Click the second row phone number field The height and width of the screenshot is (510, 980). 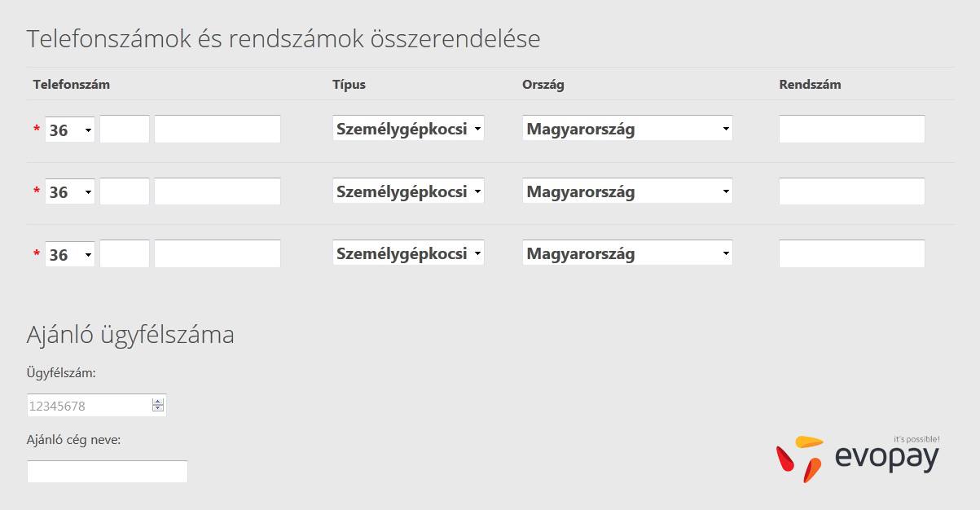[x=218, y=191]
